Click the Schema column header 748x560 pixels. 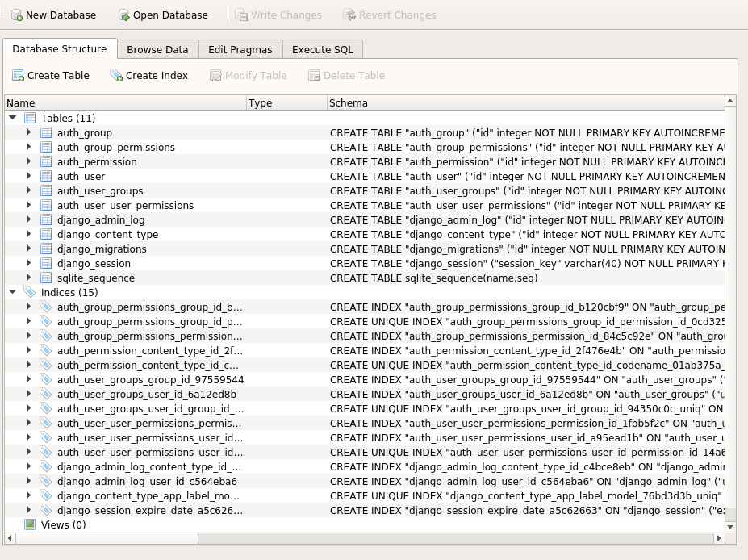526,103
